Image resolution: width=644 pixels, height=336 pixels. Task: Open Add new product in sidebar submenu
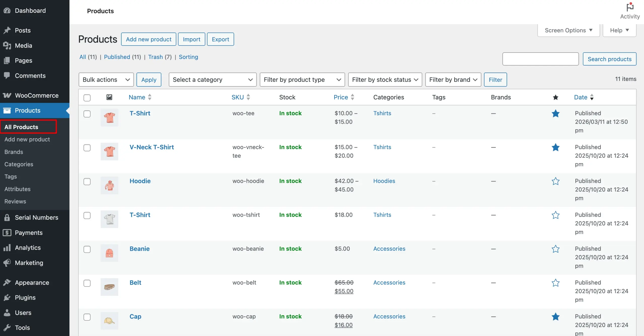(x=27, y=139)
